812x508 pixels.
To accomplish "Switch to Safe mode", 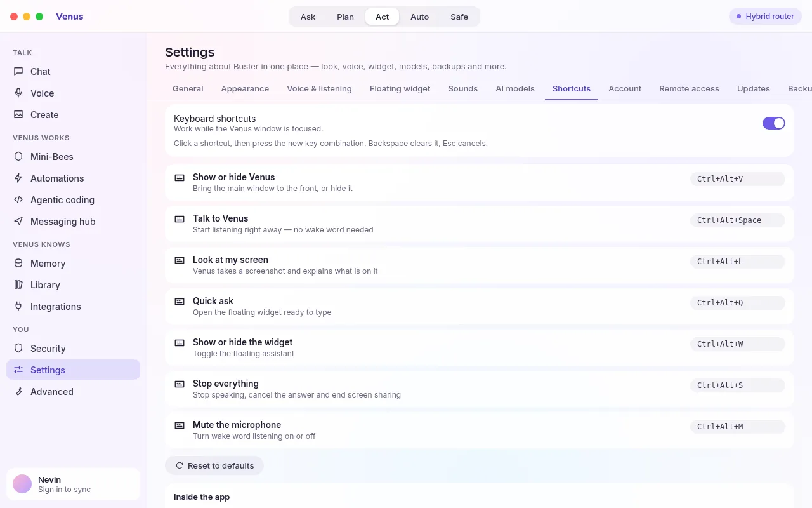I will [459, 17].
